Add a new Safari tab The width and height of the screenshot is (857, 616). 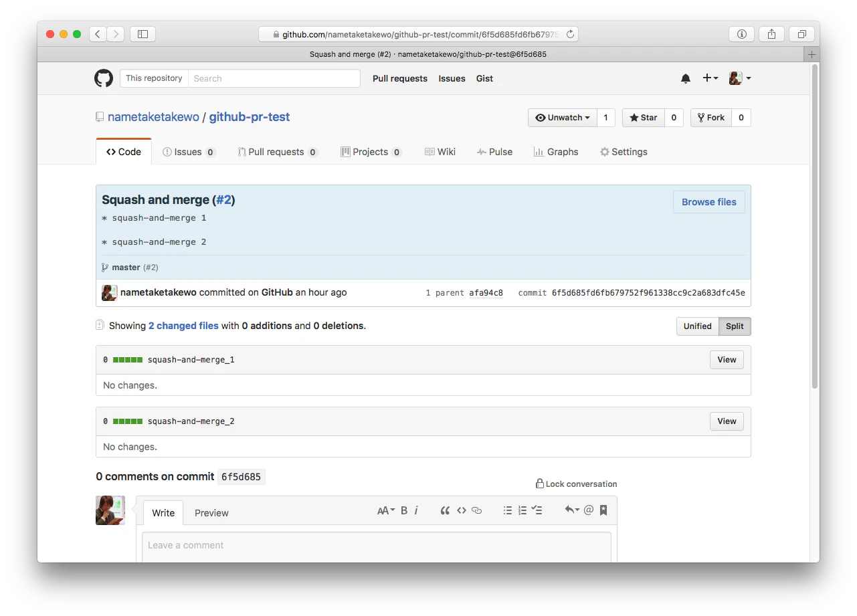pos(812,54)
